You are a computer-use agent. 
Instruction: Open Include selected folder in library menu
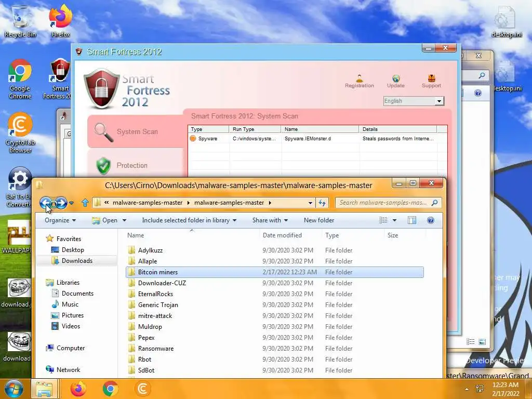[x=189, y=220]
